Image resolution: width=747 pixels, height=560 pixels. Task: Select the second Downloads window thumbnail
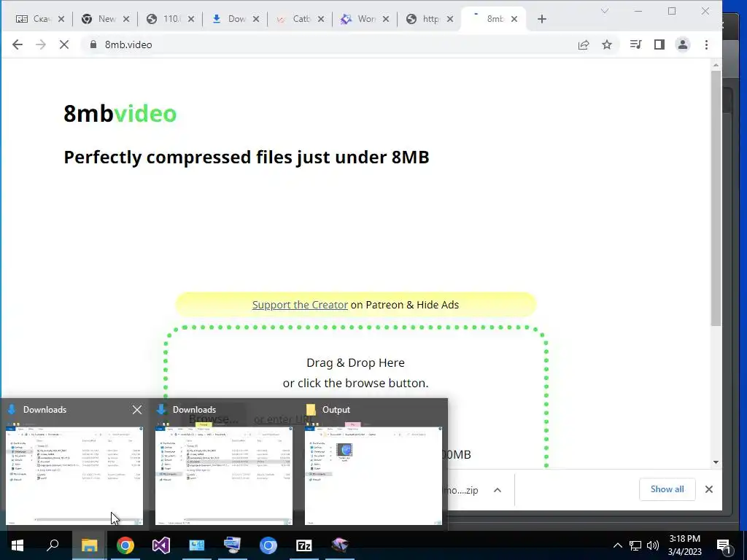(x=224, y=475)
